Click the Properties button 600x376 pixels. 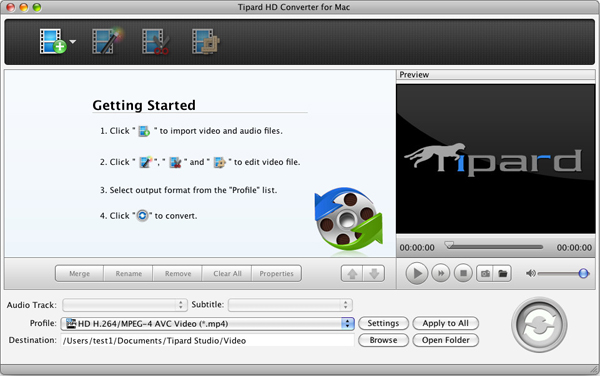276,273
